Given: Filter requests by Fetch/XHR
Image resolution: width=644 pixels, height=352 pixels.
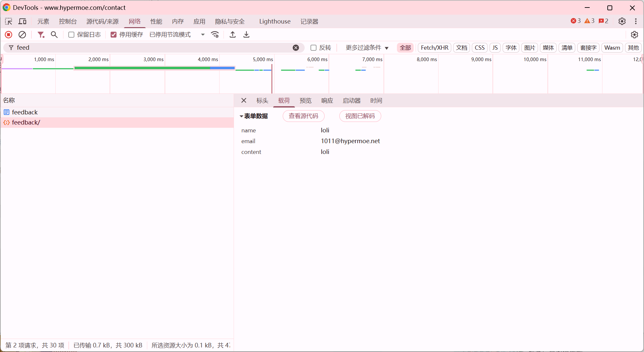Looking at the screenshot, I should point(435,48).
